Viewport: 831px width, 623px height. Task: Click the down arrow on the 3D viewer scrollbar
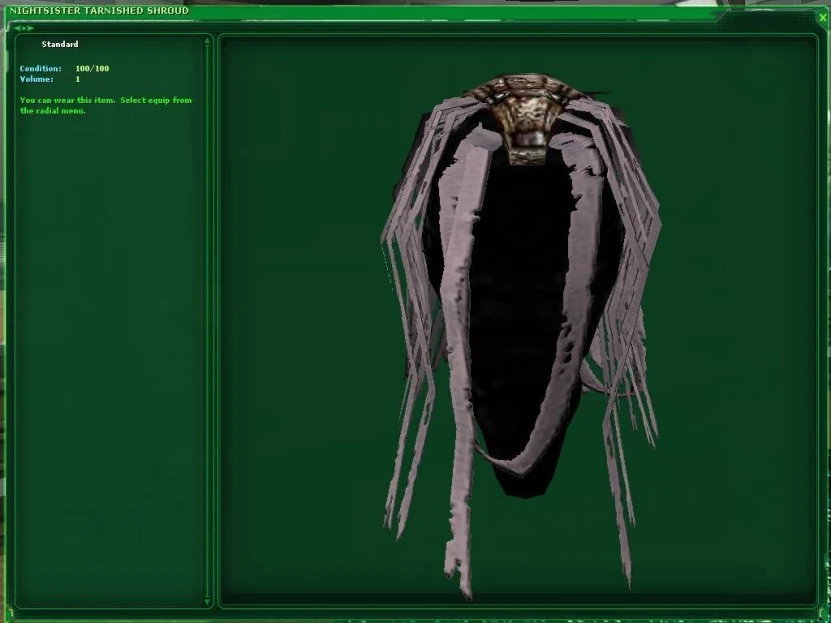(x=814, y=598)
